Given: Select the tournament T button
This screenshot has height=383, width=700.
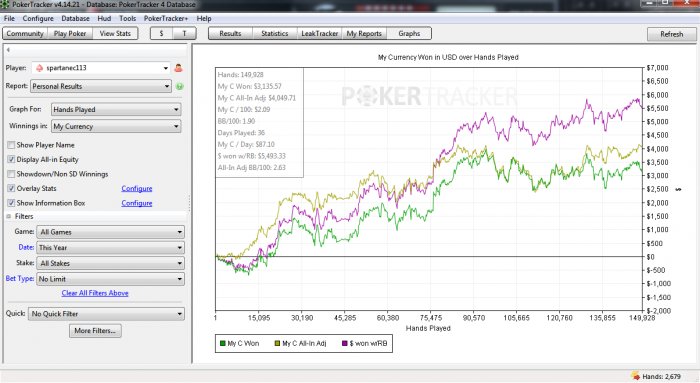Looking at the screenshot, I should [x=184, y=33].
